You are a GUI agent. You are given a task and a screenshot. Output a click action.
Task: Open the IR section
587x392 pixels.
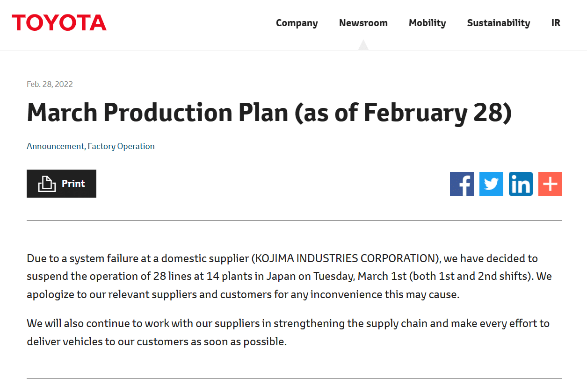(556, 22)
